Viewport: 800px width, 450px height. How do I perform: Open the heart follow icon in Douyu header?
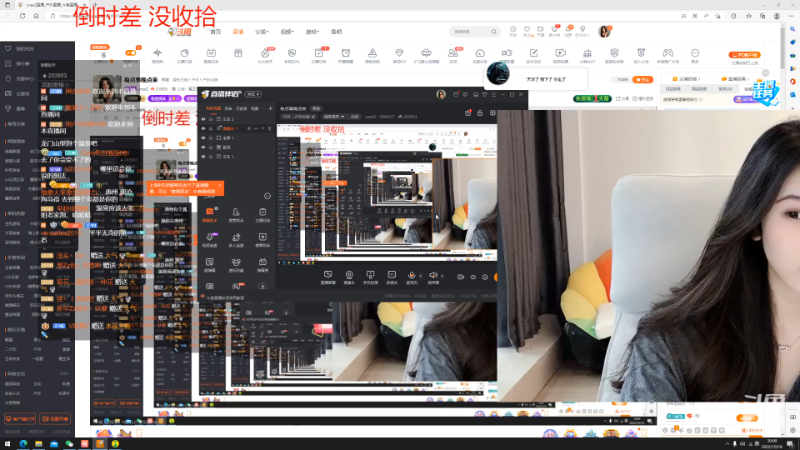[x=527, y=30]
